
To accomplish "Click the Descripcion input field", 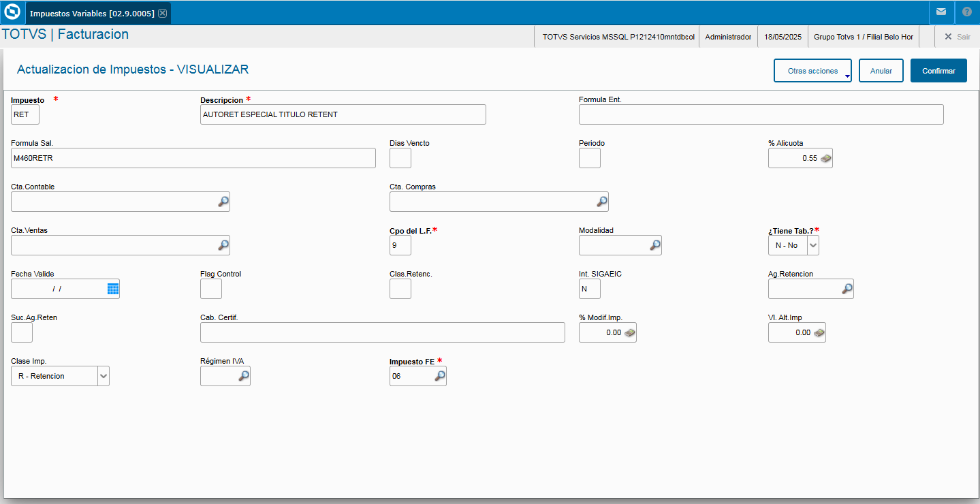I will pos(343,114).
